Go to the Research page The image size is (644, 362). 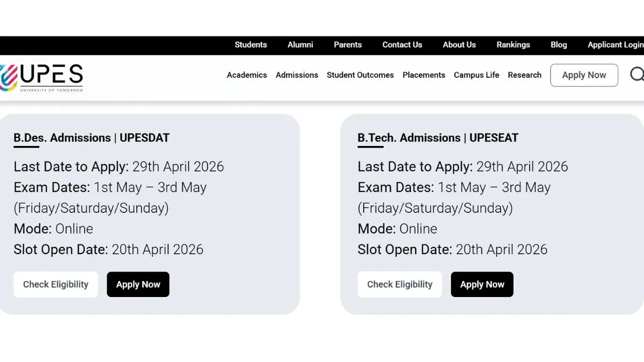point(524,75)
